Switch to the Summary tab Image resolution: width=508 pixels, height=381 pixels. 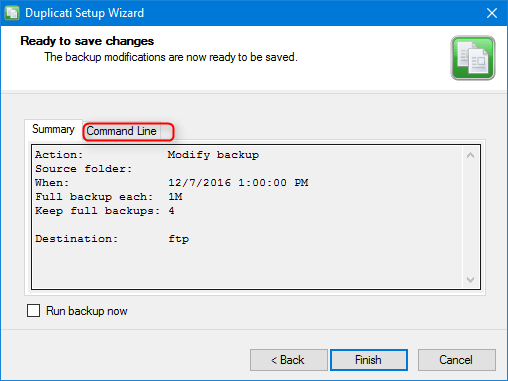point(53,129)
